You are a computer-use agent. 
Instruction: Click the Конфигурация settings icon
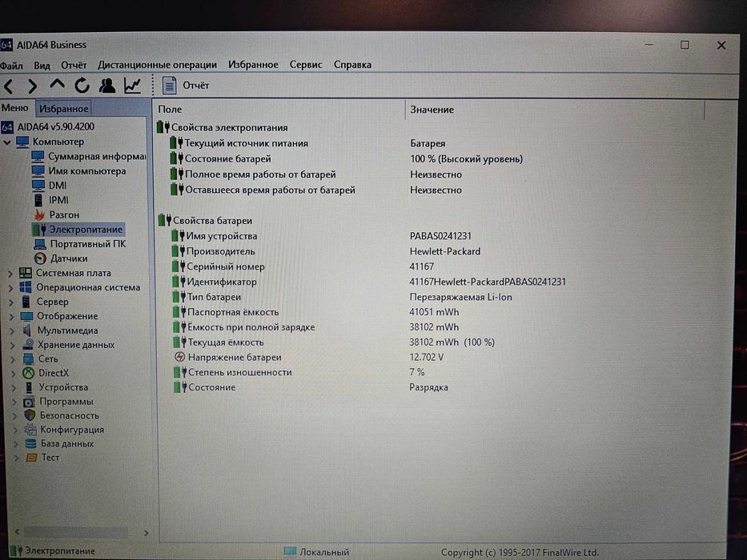point(30,430)
